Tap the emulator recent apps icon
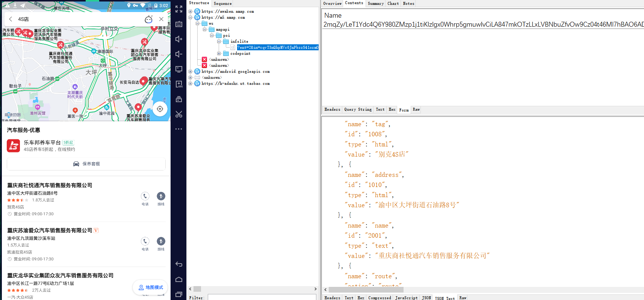Screen dimensions: 644x300 pyautogui.click(x=179, y=294)
